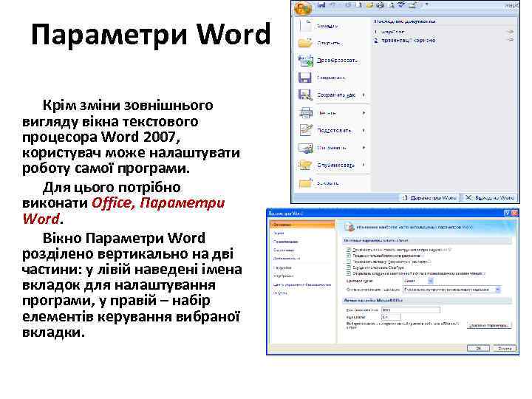Open recent document 'презентації корисно'
The width and height of the screenshot is (532, 399).
405,40
